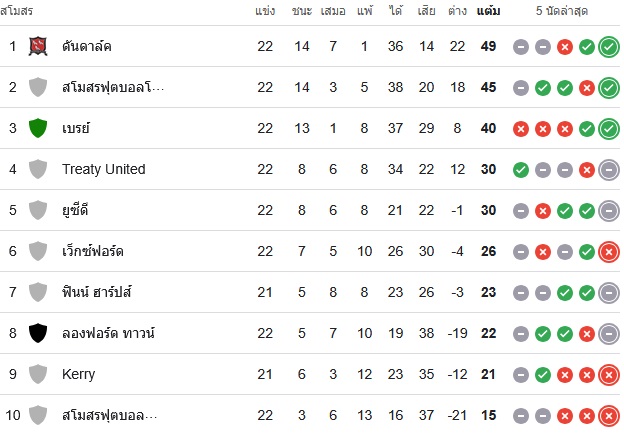This screenshot has width=624, height=433.
Task: Click the ชนะ wins column header
Action: (x=302, y=11)
